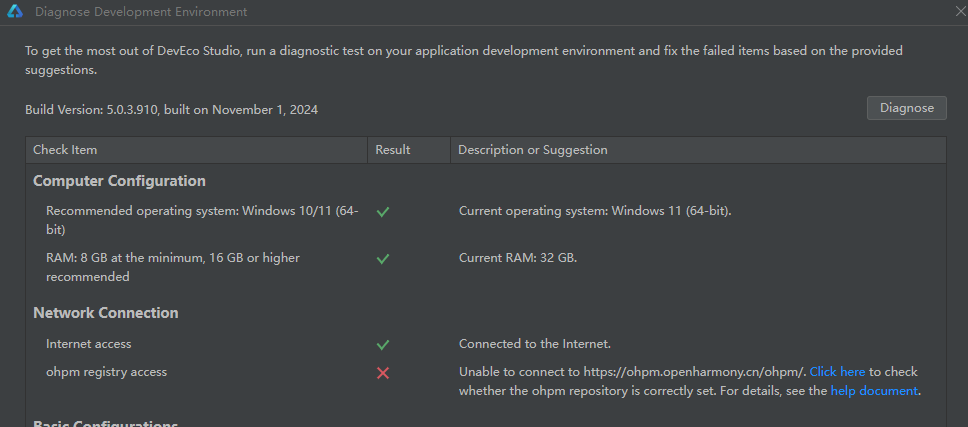Screen dimensions: 968x427
Task: Click the 'Unable to connect to https://ohpm.openharmony.cn/ohpm/' text
Action: point(633,372)
